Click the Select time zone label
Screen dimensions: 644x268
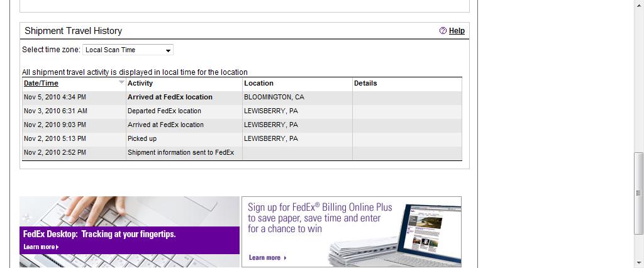(x=52, y=50)
